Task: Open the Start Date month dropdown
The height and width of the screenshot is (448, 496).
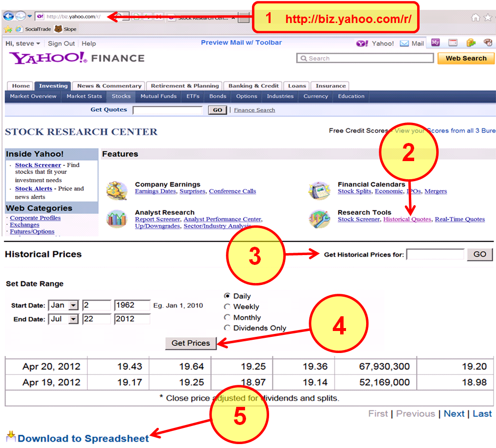Action: pyautogui.click(x=74, y=305)
